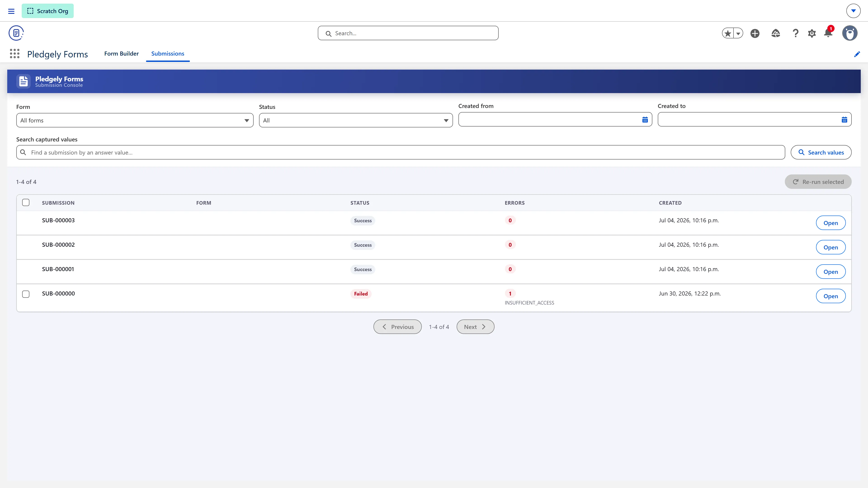This screenshot has width=868, height=488.
Task: Click the SUB-000003 submission name
Action: point(58,220)
